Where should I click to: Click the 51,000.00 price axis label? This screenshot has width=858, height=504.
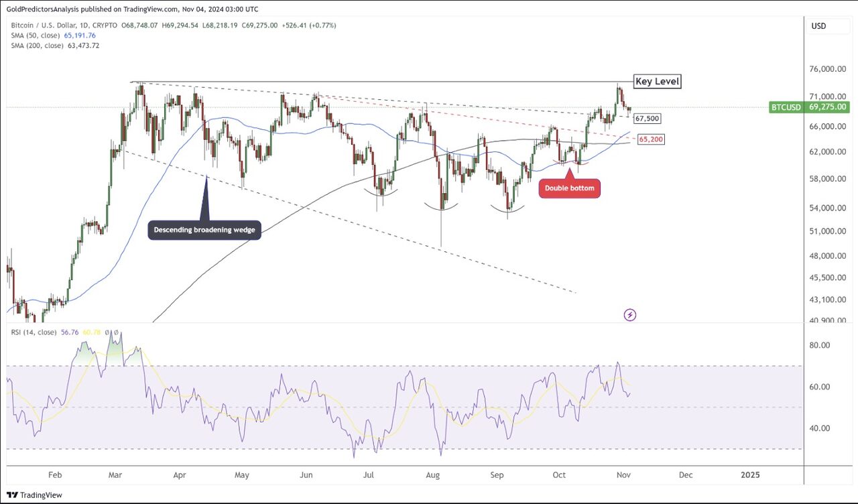826,231
